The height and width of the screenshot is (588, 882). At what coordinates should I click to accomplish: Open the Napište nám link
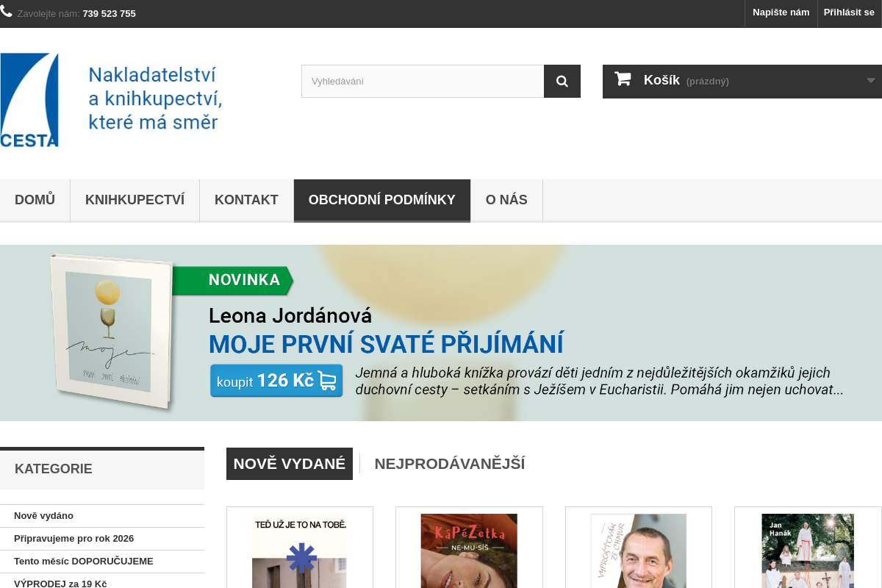tap(781, 12)
